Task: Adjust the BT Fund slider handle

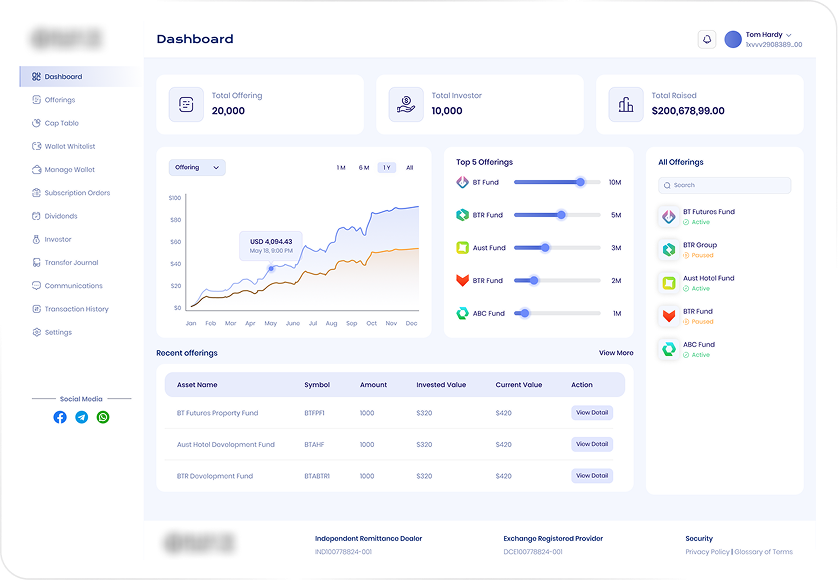Action: click(580, 182)
